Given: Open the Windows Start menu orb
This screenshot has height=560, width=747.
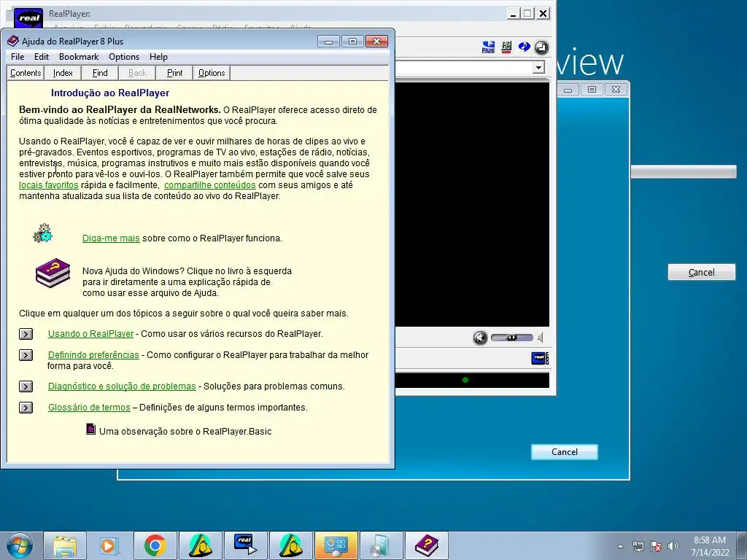Looking at the screenshot, I should [x=20, y=545].
